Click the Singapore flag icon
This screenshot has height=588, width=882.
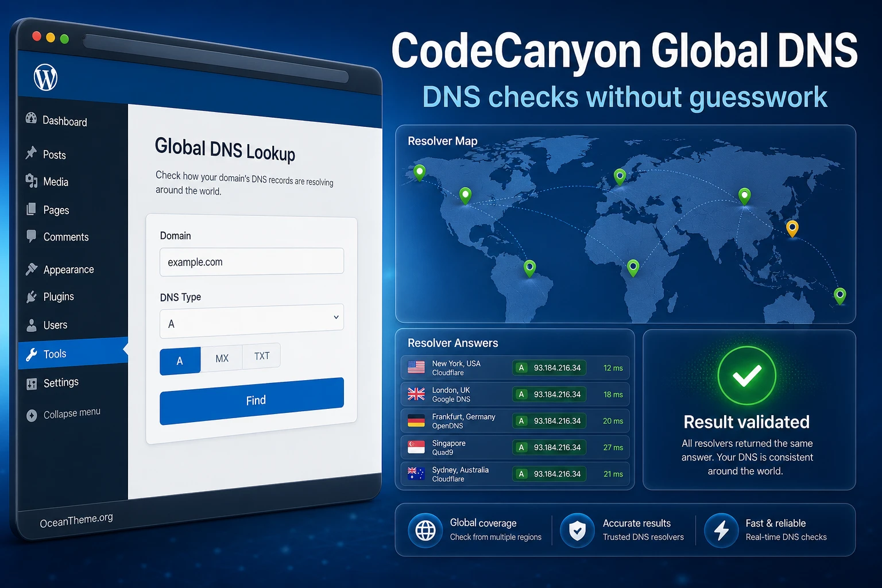click(416, 447)
